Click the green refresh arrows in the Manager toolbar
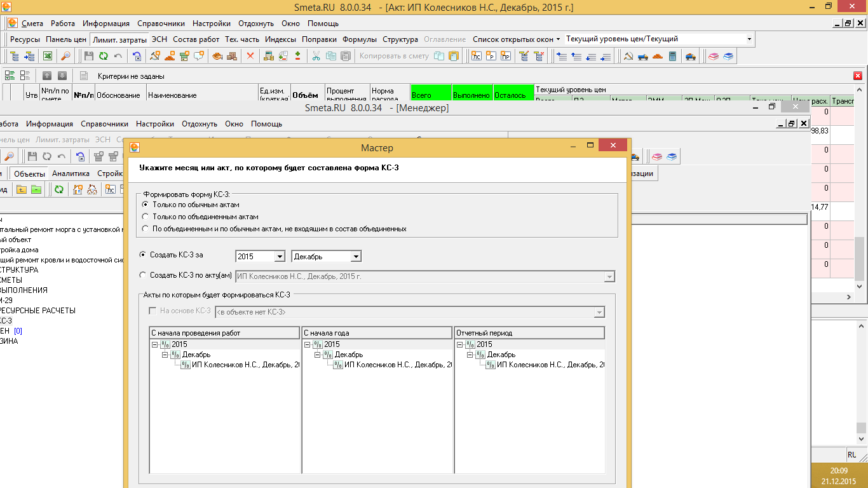Screen dimensions: 868x488 [59, 189]
